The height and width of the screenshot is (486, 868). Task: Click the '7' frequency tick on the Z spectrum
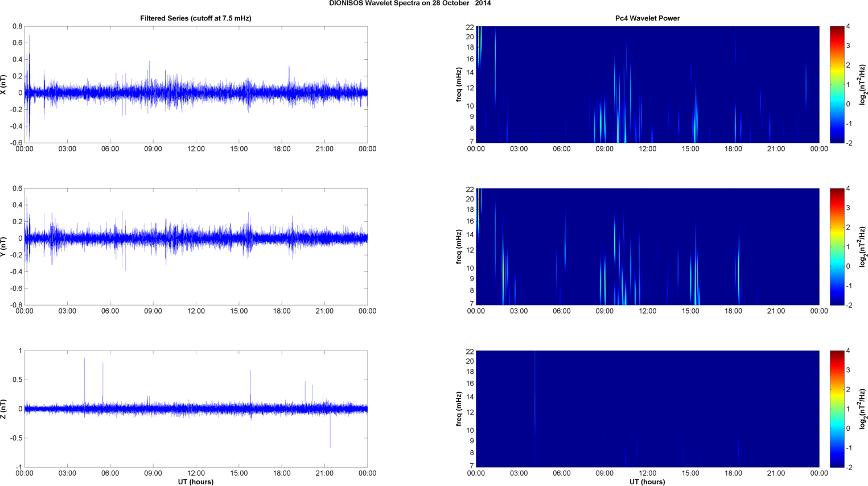click(472, 466)
